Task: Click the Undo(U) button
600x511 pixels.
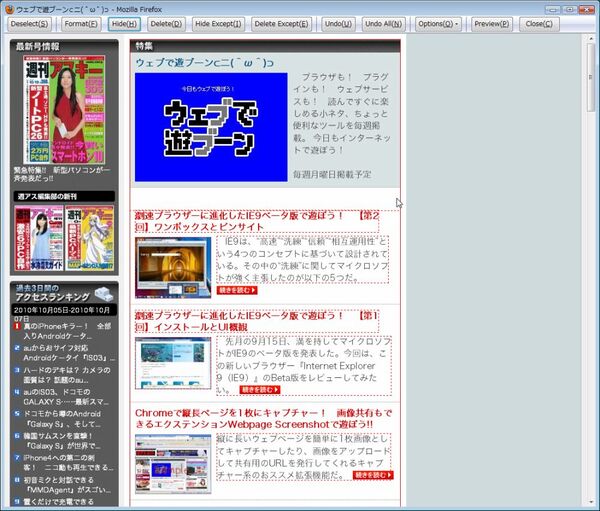Action: click(x=338, y=24)
